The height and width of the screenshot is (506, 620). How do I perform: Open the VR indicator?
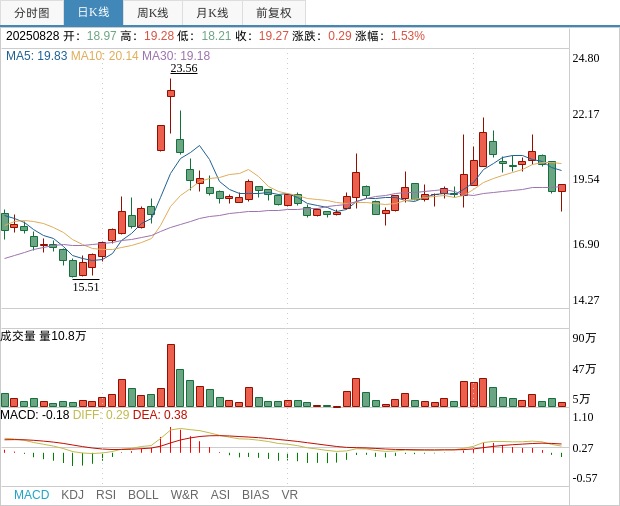click(x=289, y=495)
